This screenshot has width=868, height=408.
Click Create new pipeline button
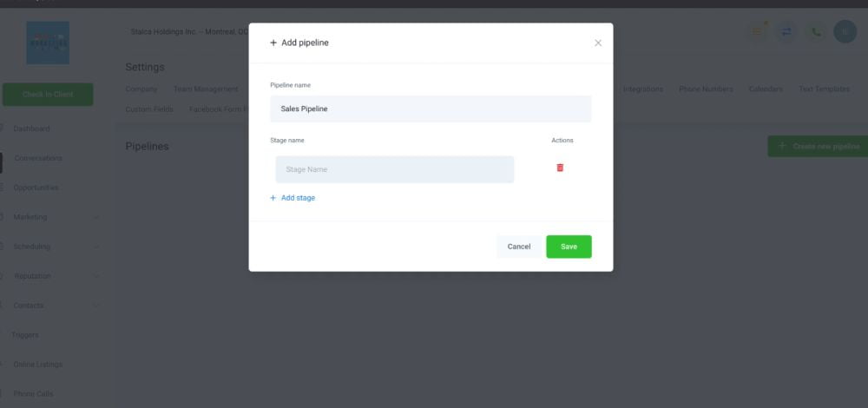(x=818, y=146)
